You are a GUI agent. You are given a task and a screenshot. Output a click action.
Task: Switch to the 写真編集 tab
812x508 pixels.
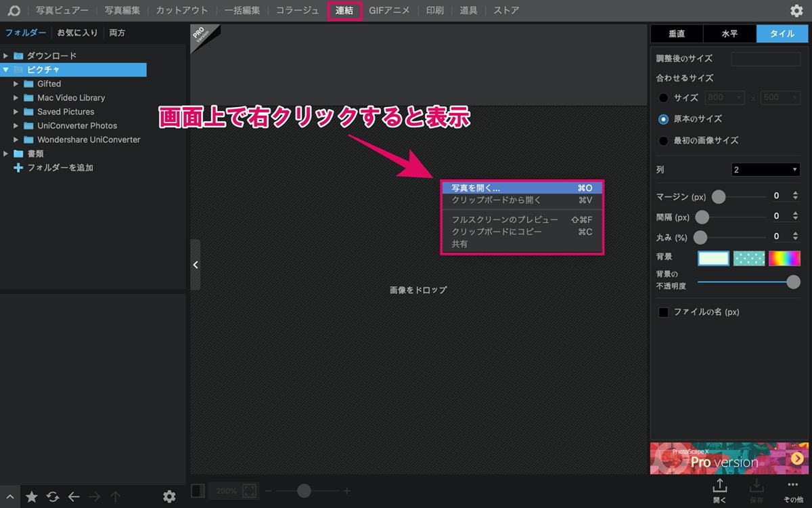click(122, 10)
